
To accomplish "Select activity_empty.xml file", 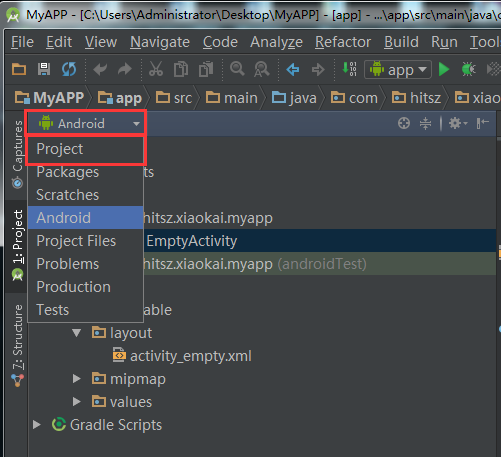I will [182, 356].
